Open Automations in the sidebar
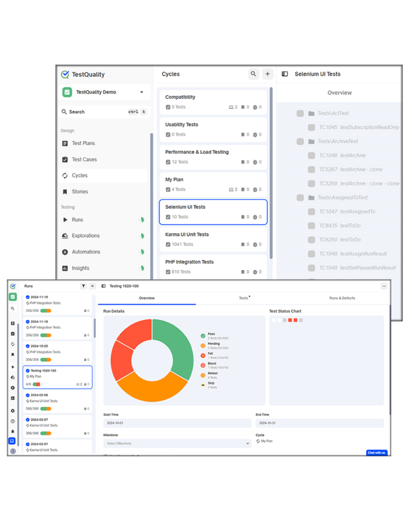Viewport: 412px width, 532px height. (x=86, y=252)
